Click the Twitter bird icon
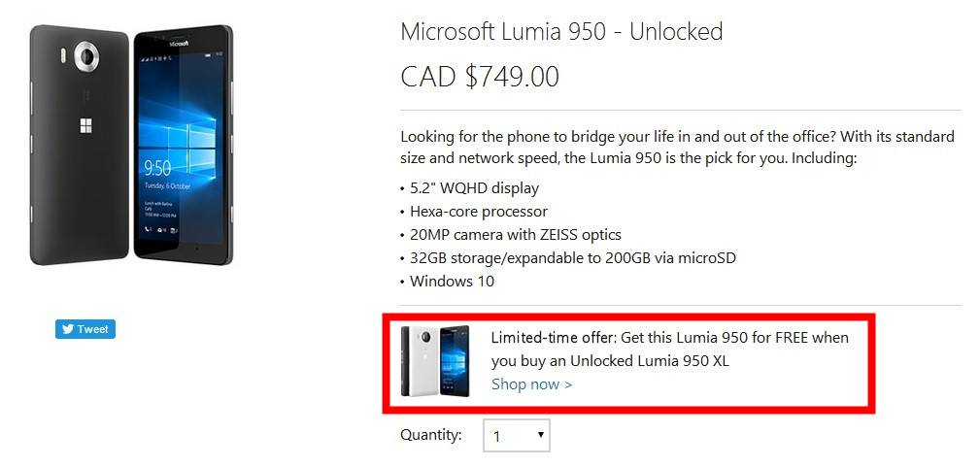Image resolution: width=980 pixels, height=467 pixels. tap(68, 329)
